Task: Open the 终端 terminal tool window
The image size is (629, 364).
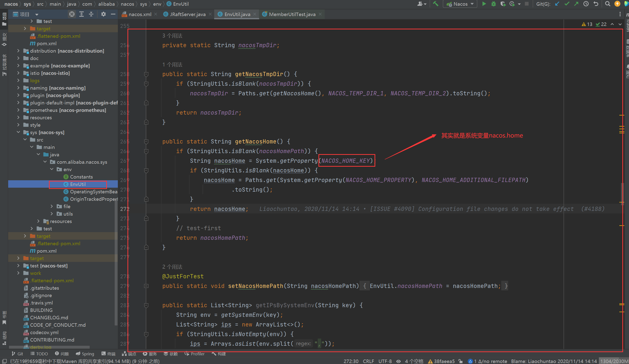Action: 108,354
